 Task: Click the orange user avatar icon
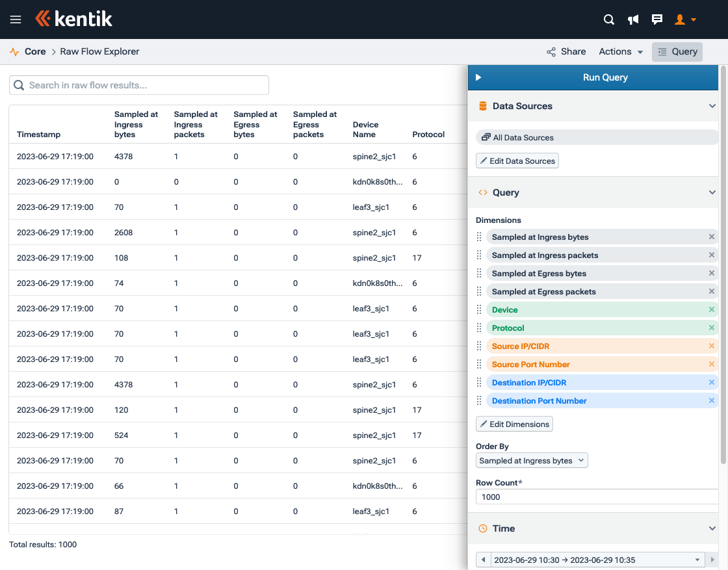click(681, 19)
